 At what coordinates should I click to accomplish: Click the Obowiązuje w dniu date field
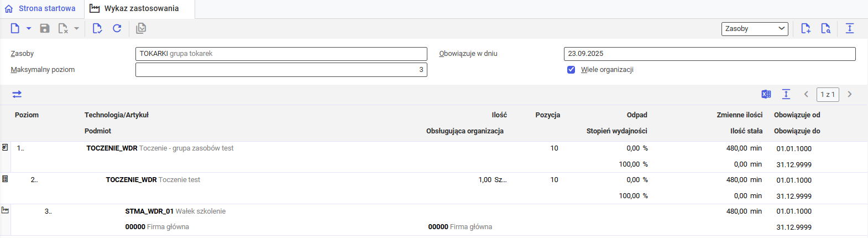[x=709, y=54]
